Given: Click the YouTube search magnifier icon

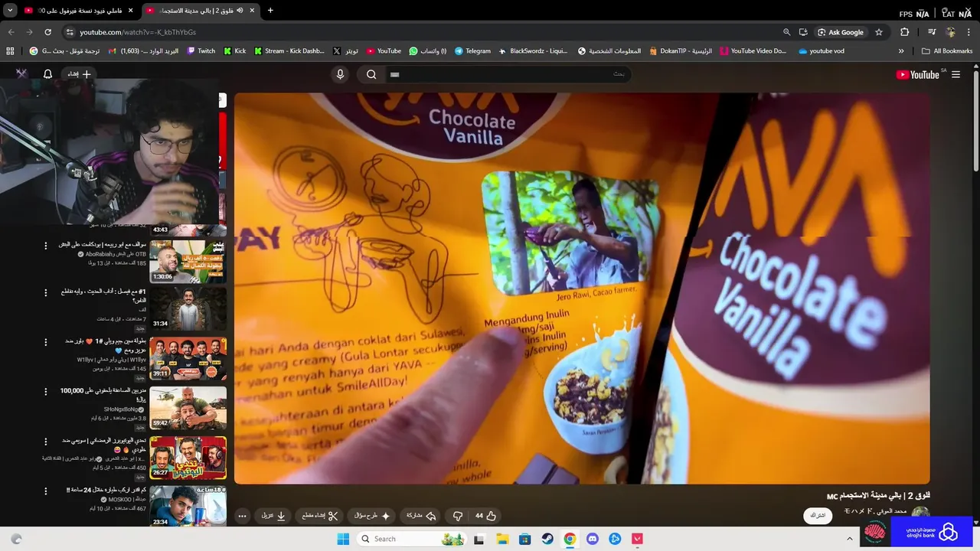Looking at the screenshot, I should tap(371, 74).
